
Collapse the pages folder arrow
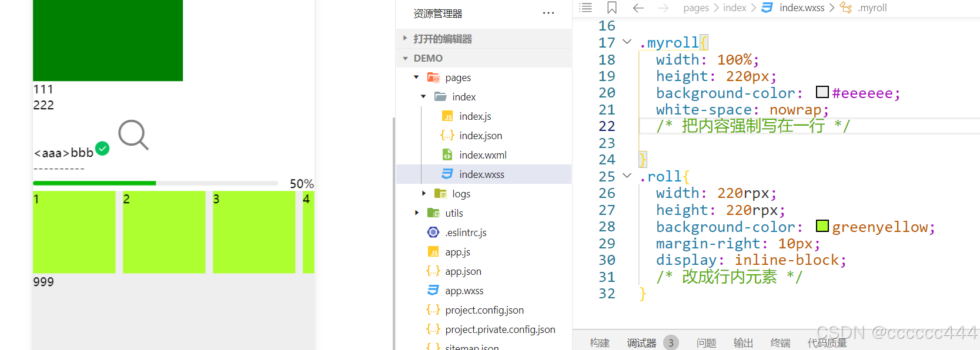coord(416,78)
